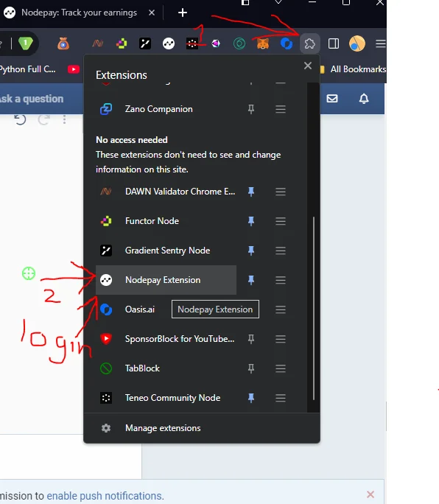Open more options for Zano Companion
This screenshot has height=504, width=439.
coord(281,109)
